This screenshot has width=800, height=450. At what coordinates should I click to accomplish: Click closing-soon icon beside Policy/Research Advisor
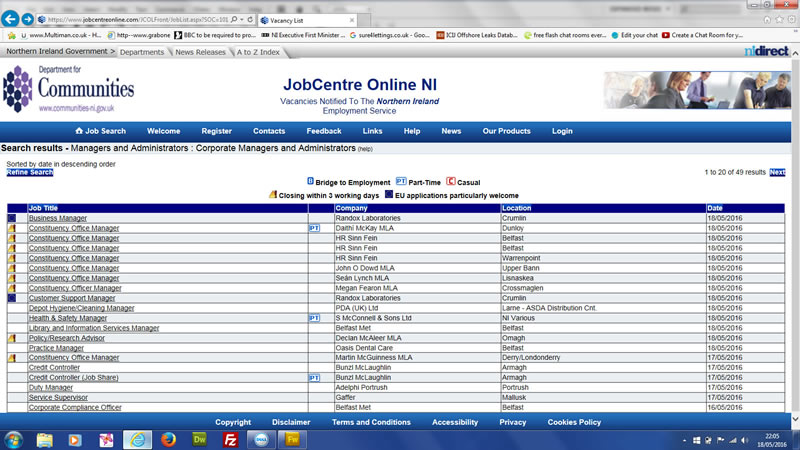(x=12, y=338)
